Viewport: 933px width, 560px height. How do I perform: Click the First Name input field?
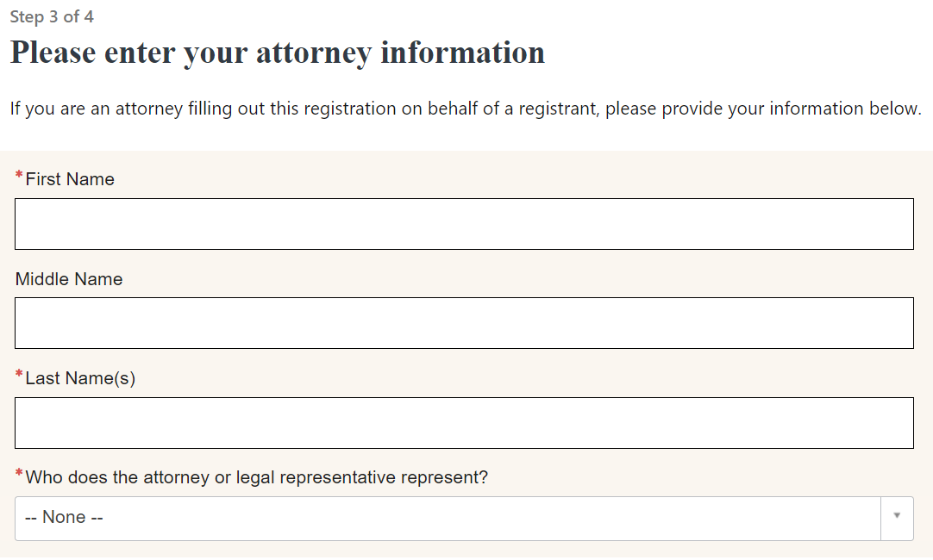(x=464, y=224)
